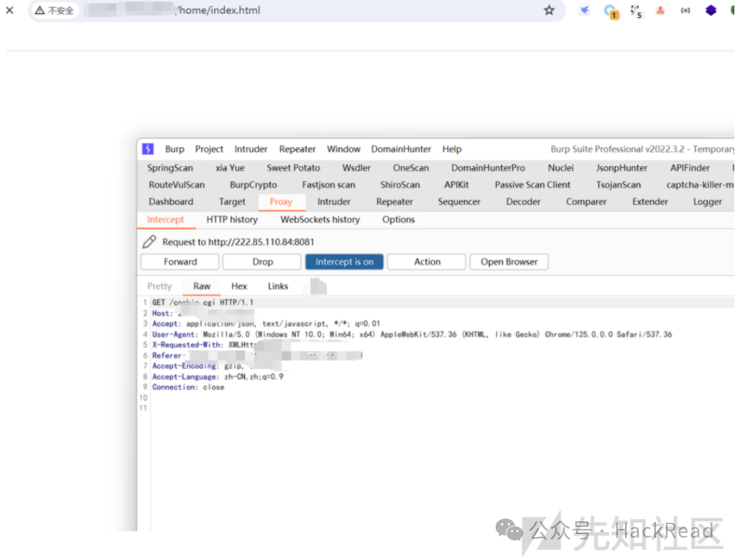
Task: Click the browser stop-loading X icon
Action: (x=9, y=10)
